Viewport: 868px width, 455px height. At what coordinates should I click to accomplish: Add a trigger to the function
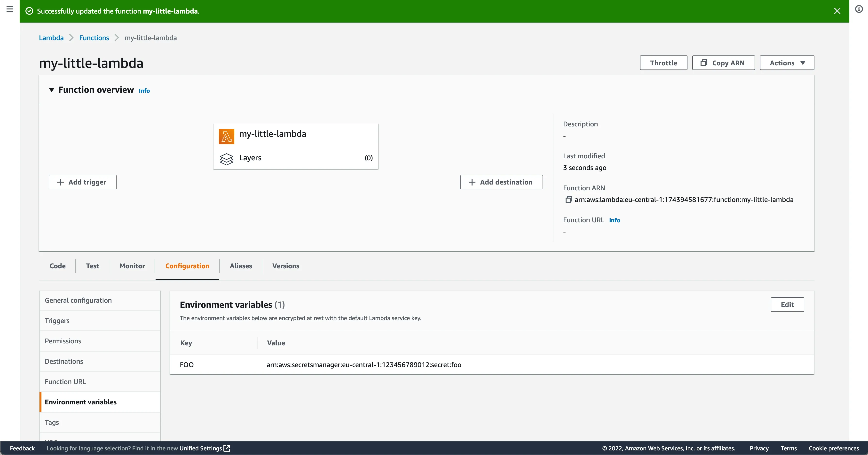coord(82,182)
